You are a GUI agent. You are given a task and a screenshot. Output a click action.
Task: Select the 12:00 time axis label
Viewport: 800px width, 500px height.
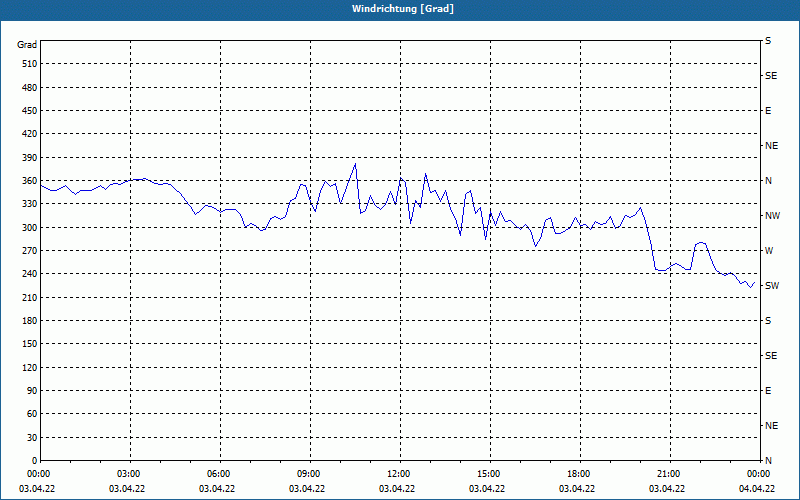click(401, 474)
